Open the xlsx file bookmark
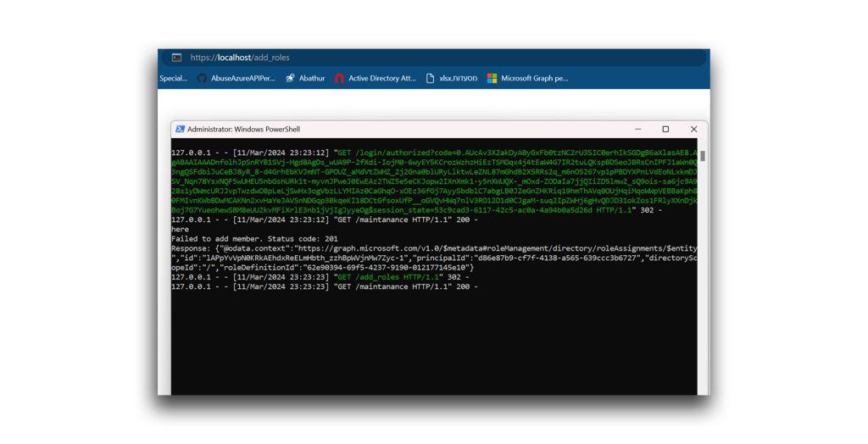The image size is (868, 444). tap(452, 79)
